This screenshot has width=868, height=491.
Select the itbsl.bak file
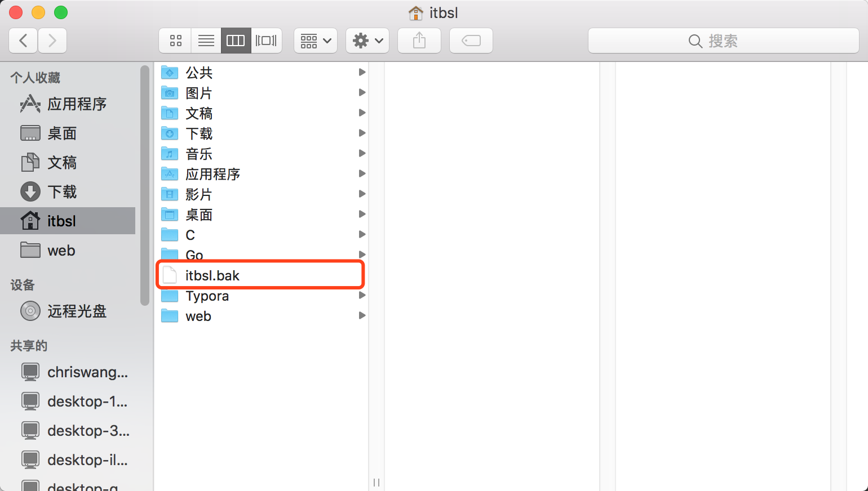(x=212, y=275)
